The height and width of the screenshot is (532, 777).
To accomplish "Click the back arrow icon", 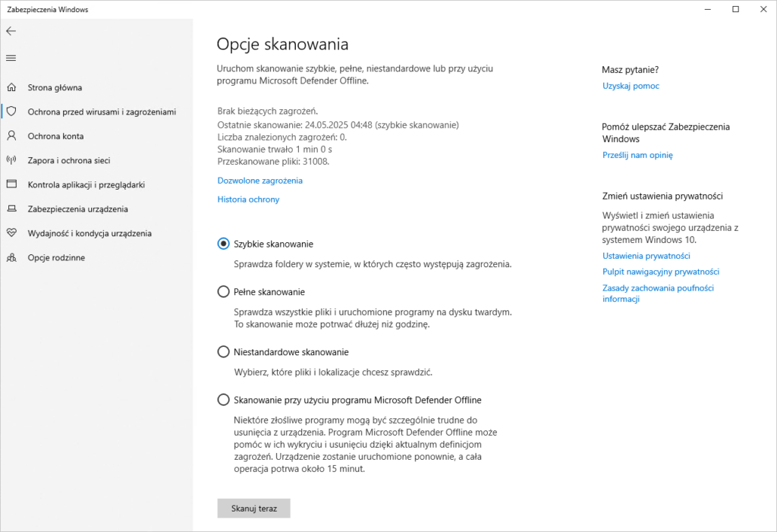I will click(11, 31).
